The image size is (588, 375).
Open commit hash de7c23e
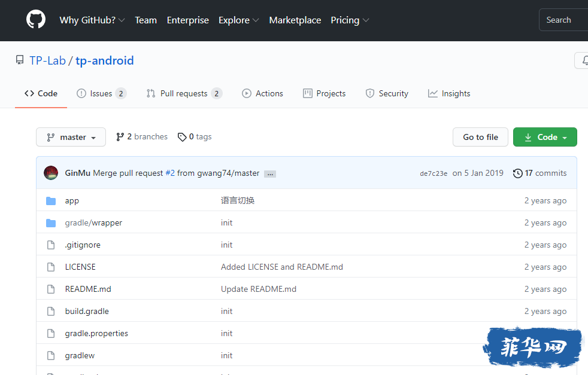(x=434, y=173)
